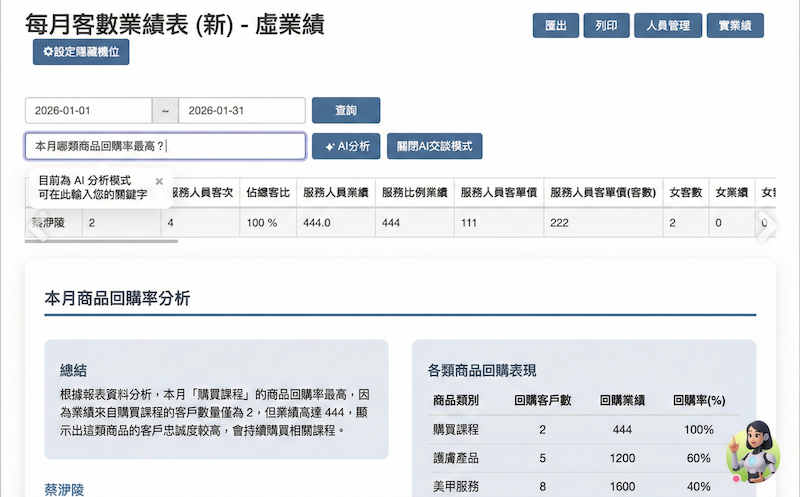
Task: Switch to 實業績 view
Action: [x=735, y=26]
